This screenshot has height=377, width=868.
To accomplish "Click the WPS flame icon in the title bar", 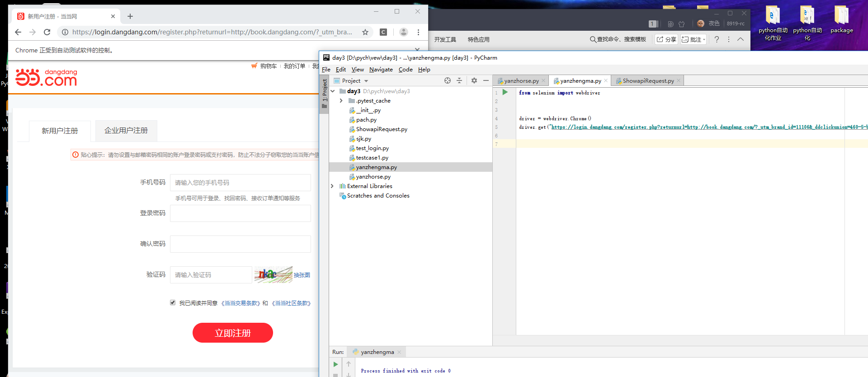I will point(670,24).
